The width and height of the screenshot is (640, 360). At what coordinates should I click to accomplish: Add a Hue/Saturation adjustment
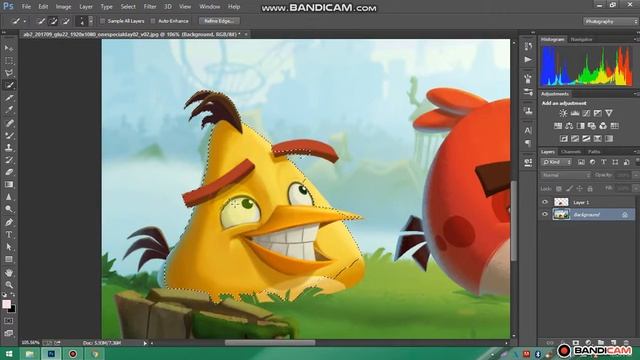[x=558, y=126]
